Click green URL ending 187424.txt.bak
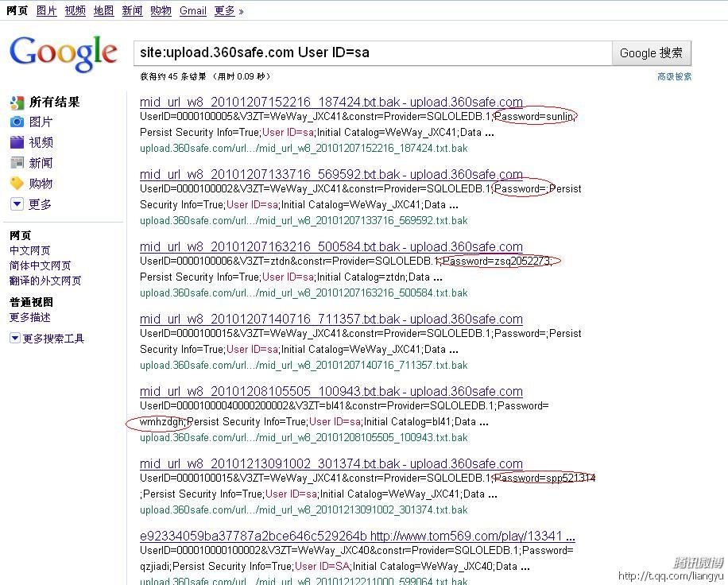 (x=304, y=148)
